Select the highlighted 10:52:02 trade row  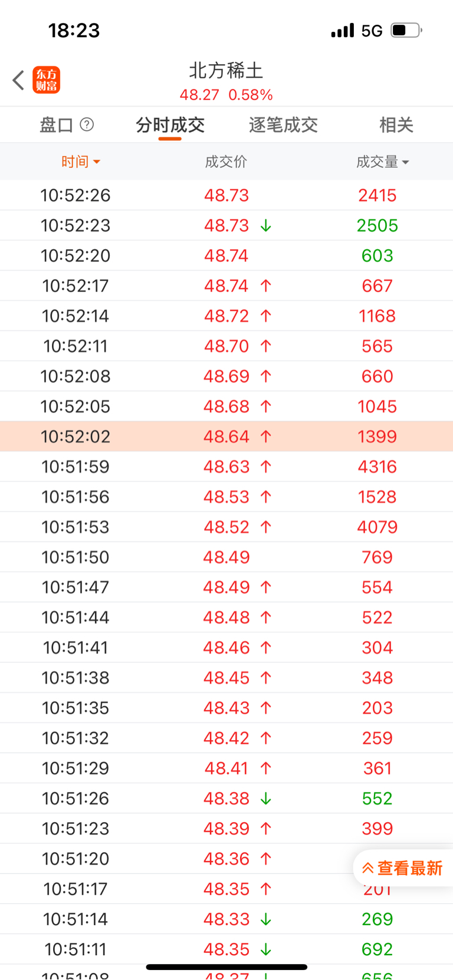(226, 437)
